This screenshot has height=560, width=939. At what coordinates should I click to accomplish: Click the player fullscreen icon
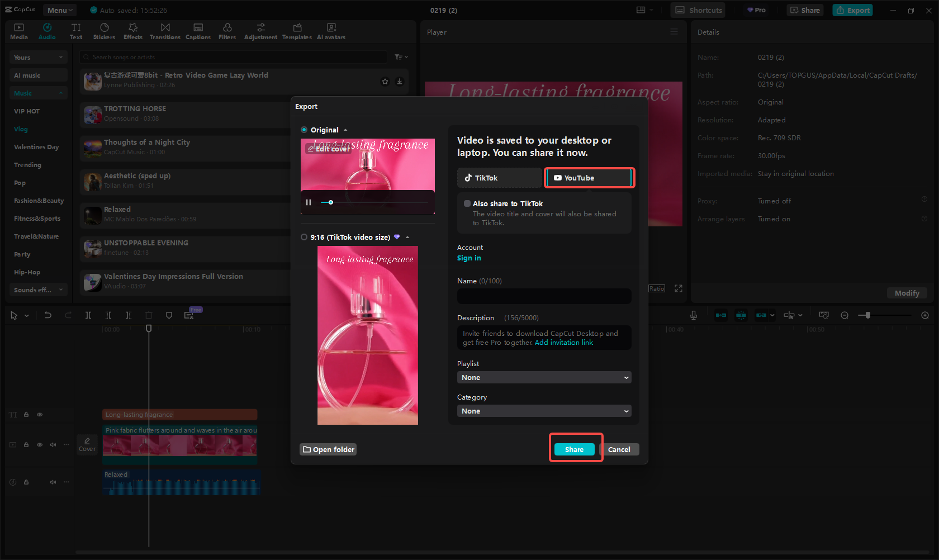coord(679,288)
